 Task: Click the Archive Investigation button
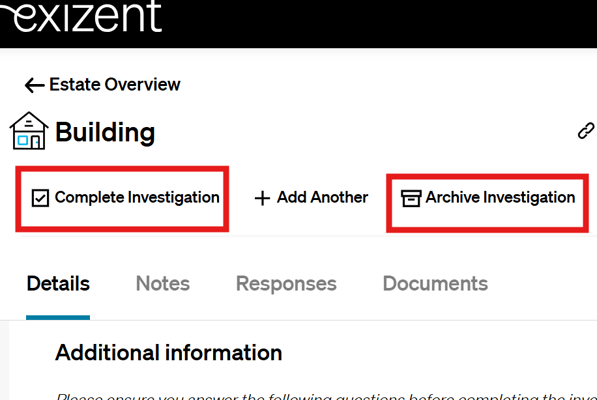(488, 198)
